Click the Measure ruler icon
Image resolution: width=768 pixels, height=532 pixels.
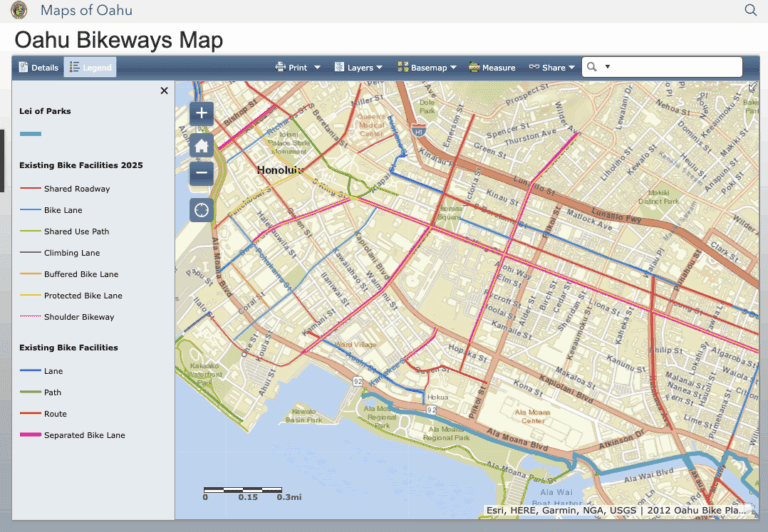click(474, 67)
